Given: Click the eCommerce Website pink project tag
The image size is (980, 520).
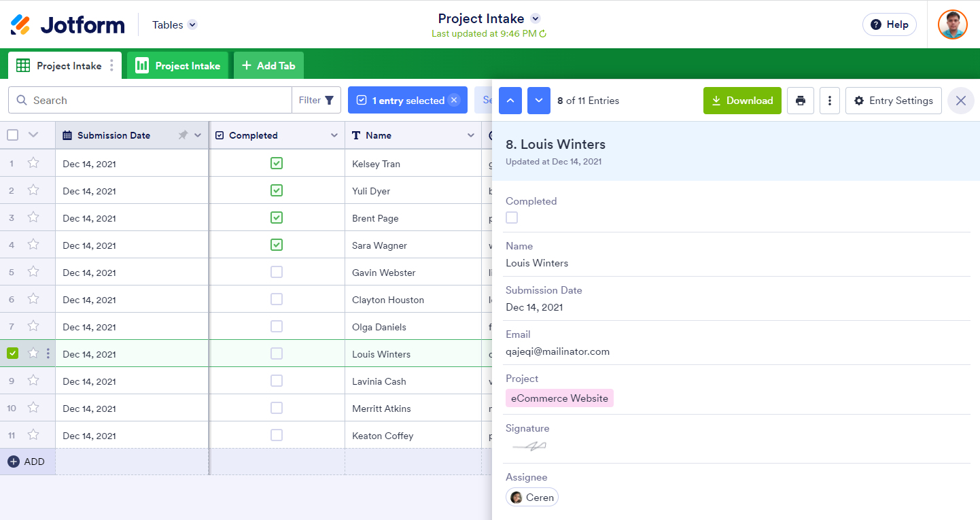Looking at the screenshot, I should (x=559, y=398).
